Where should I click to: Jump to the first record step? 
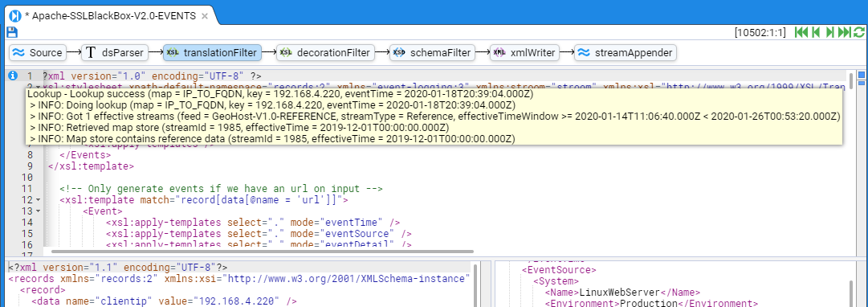[801, 33]
